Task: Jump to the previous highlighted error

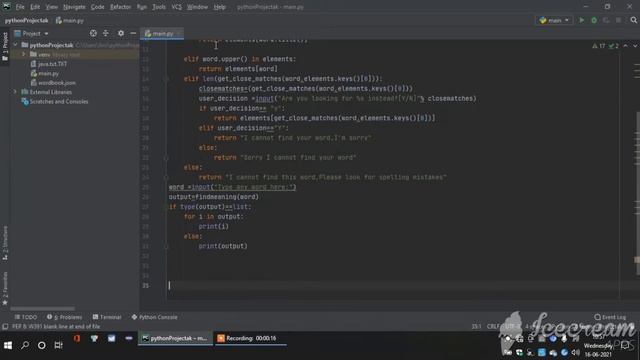Action: click(625, 46)
